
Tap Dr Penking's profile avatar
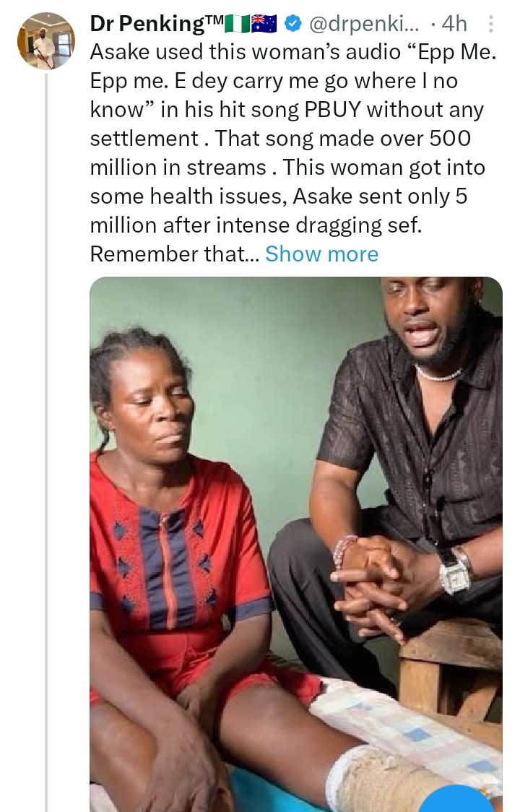(45, 40)
